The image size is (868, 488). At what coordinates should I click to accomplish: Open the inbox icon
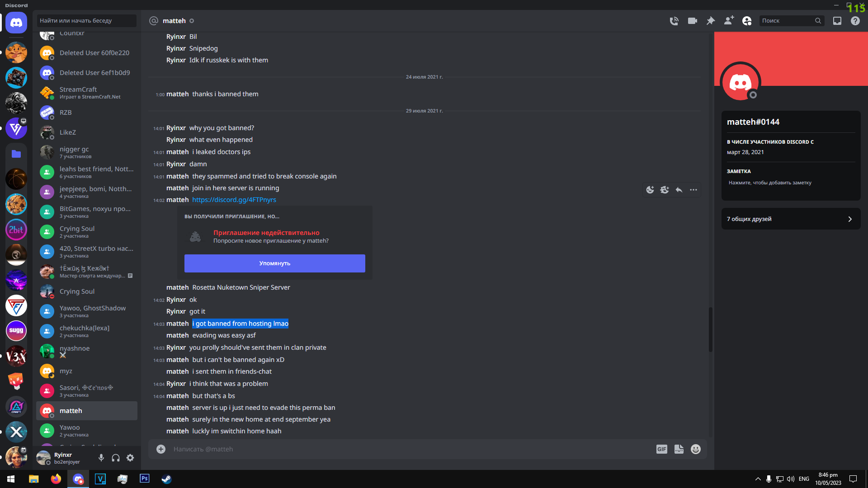coord(837,21)
